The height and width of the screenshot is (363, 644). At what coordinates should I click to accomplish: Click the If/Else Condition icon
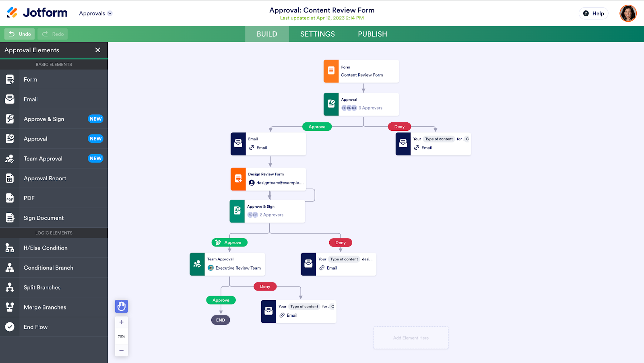click(10, 248)
